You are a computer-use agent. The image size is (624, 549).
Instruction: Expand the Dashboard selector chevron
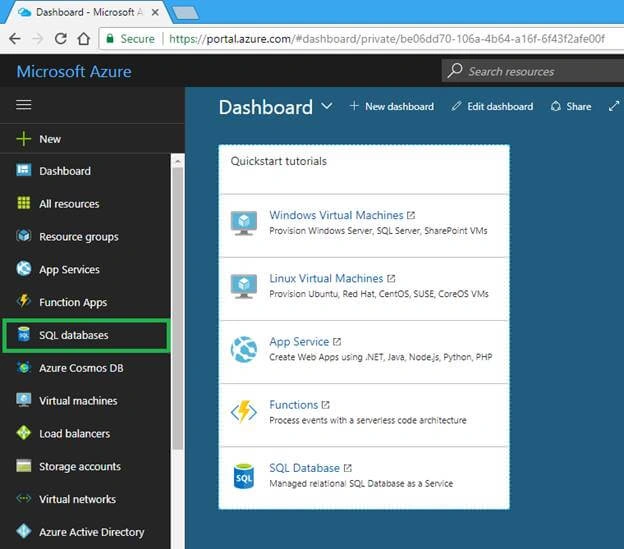point(327,106)
